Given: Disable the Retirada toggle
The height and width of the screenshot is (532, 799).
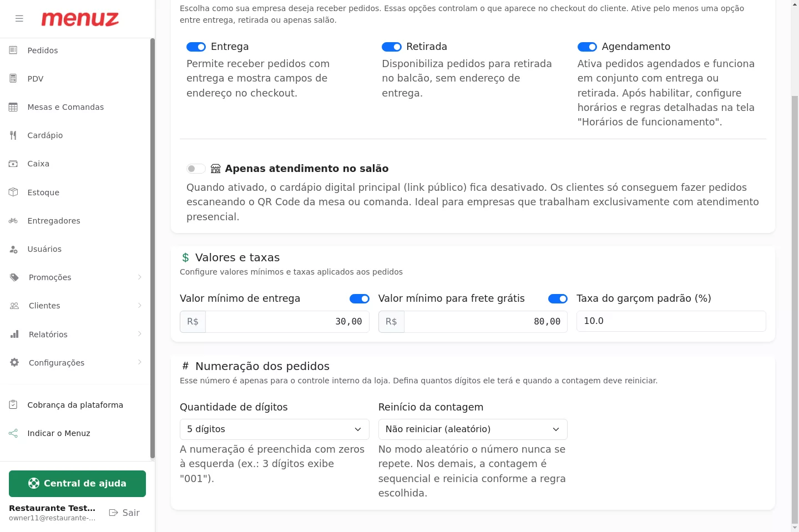Looking at the screenshot, I should (392, 47).
